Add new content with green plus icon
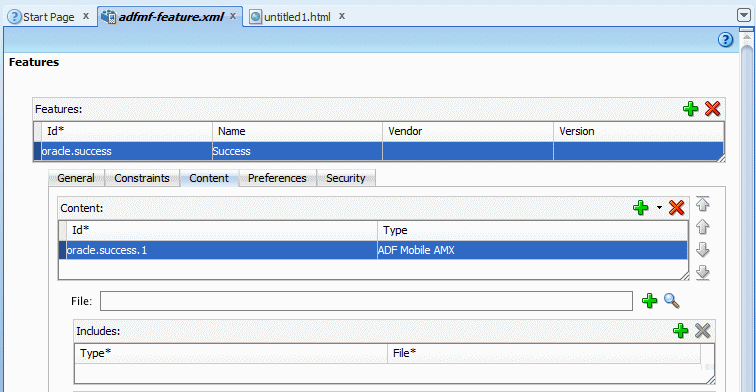The height and width of the screenshot is (392, 756). (x=640, y=208)
